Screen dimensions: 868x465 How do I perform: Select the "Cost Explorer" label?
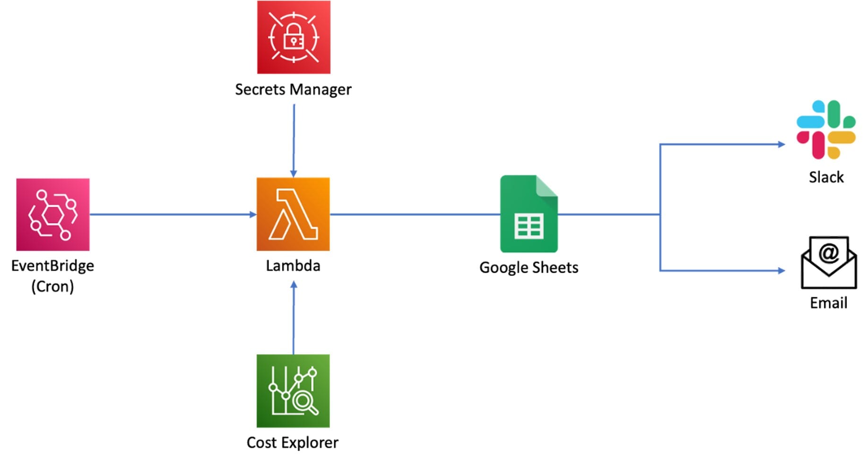coord(293,442)
